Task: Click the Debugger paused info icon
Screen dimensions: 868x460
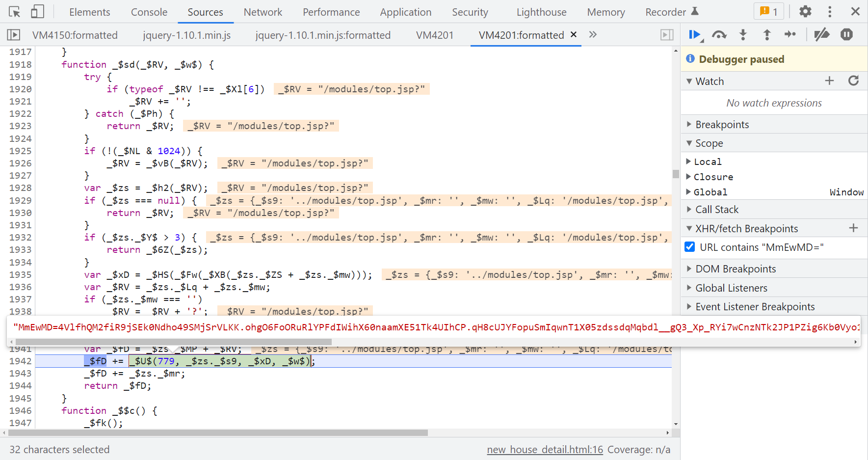Action: click(690, 59)
